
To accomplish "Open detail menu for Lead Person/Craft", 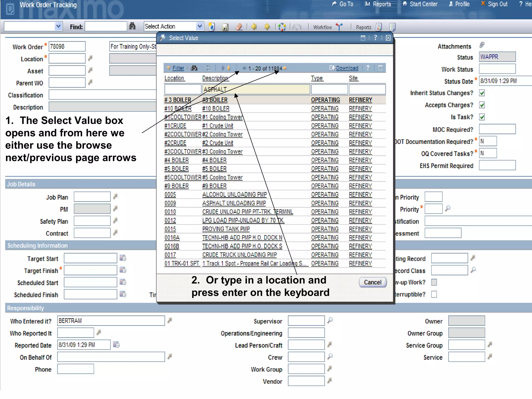I will pyautogui.click(x=330, y=344).
